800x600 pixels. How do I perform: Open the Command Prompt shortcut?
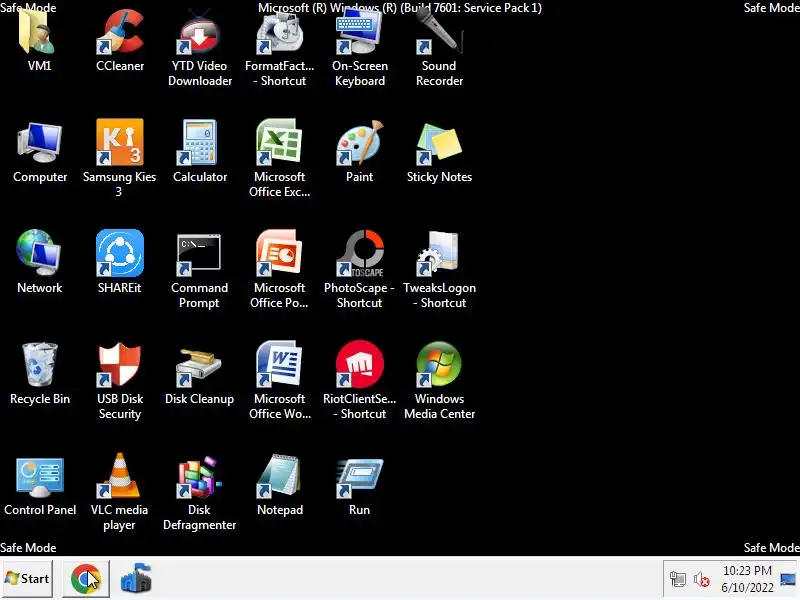tap(199, 254)
